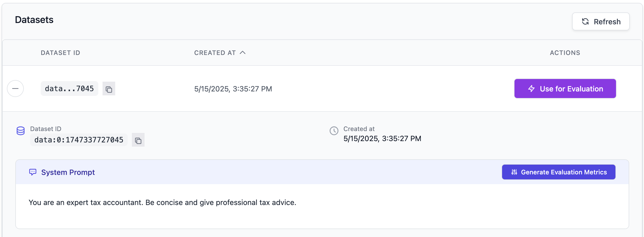Copy the truncated data...7045 dataset ID
The height and width of the screenshot is (237, 644).
109,89
